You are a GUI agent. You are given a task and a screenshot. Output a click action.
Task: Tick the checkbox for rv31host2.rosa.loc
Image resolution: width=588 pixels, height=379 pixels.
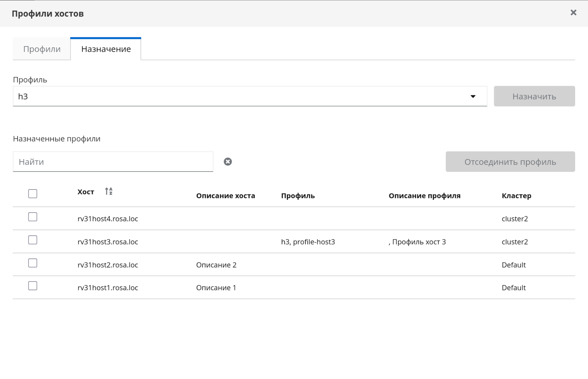point(33,263)
